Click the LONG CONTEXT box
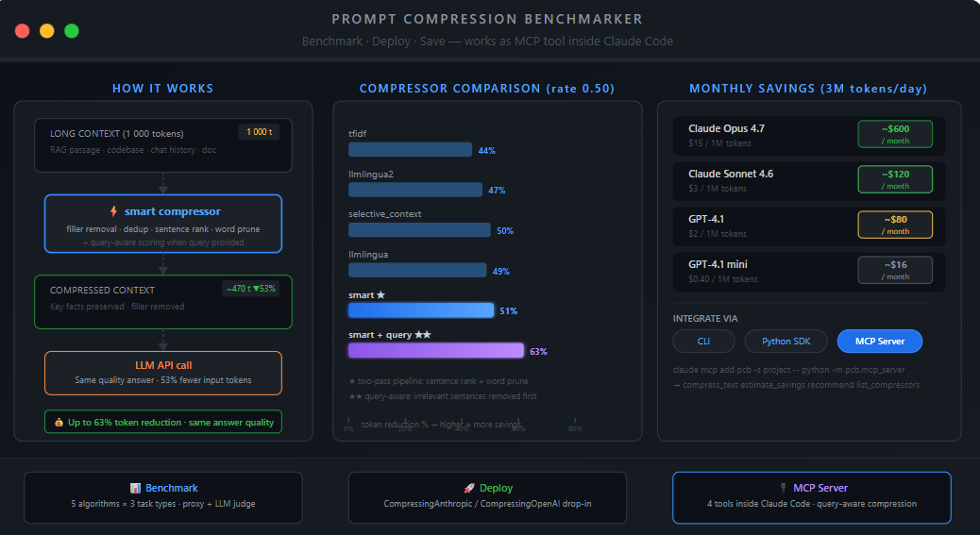Image resolution: width=980 pixels, height=535 pixels. (x=163, y=144)
